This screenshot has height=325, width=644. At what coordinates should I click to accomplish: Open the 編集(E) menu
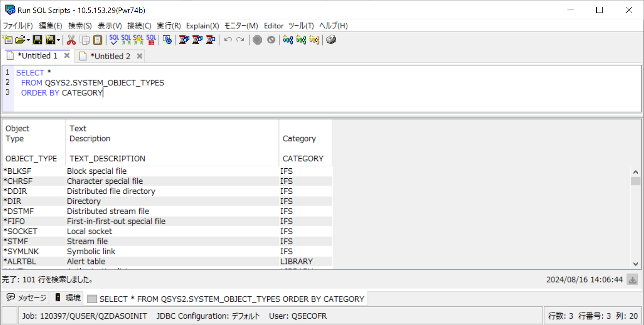click(51, 26)
